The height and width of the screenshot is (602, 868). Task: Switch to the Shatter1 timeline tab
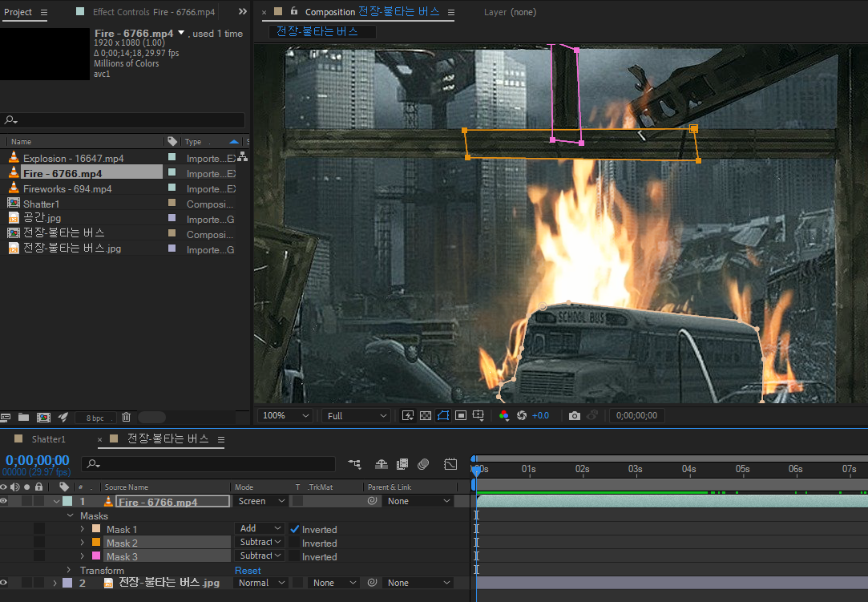pyautogui.click(x=48, y=439)
